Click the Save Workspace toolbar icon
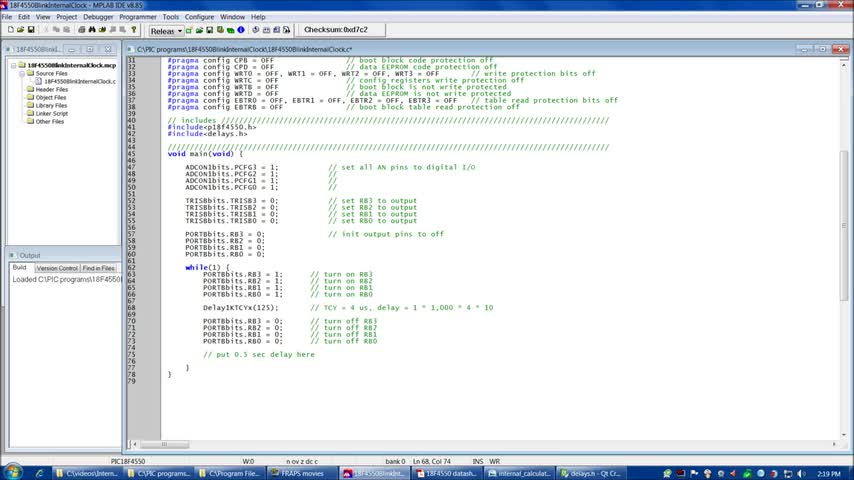The width and height of the screenshot is (854, 480). 210,31
